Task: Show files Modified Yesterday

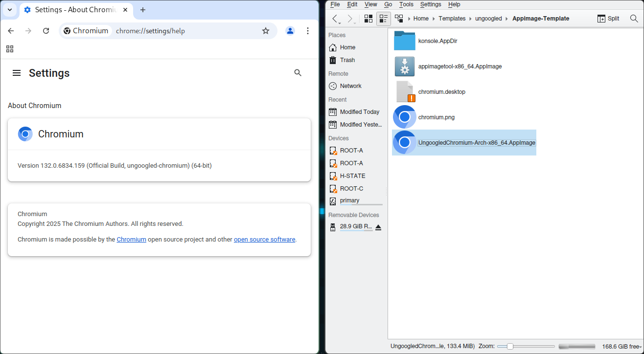Action: [356, 125]
